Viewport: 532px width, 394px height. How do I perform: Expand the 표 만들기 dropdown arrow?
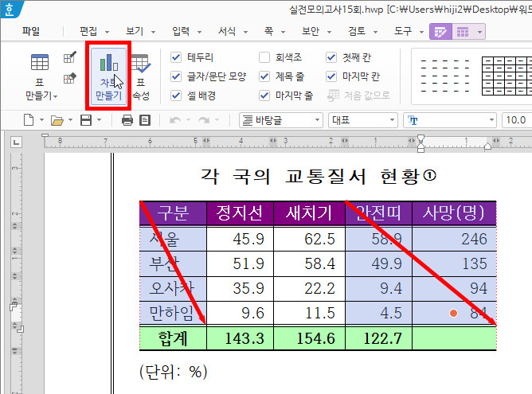(56, 97)
